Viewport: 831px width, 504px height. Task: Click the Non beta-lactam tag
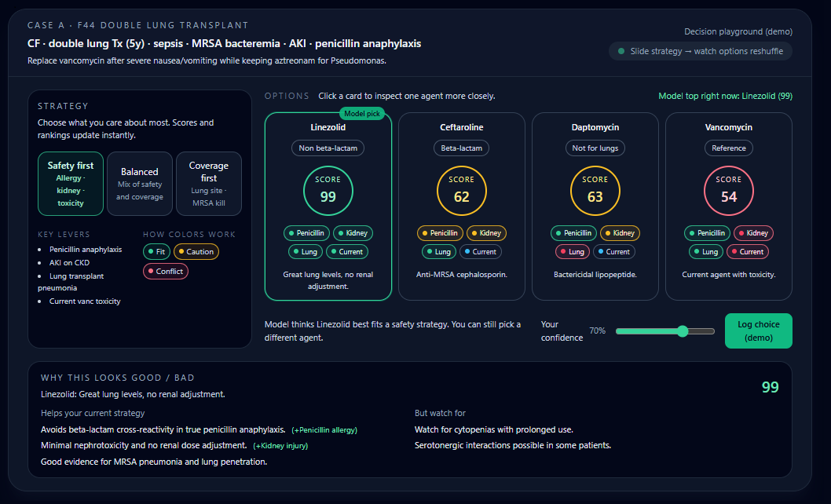click(328, 148)
